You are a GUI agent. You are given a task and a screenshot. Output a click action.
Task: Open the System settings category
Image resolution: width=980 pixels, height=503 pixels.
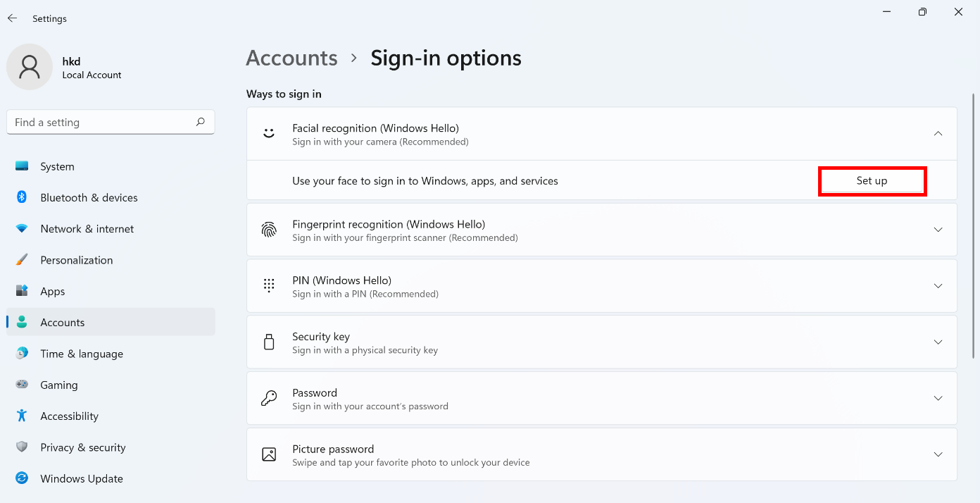click(57, 167)
